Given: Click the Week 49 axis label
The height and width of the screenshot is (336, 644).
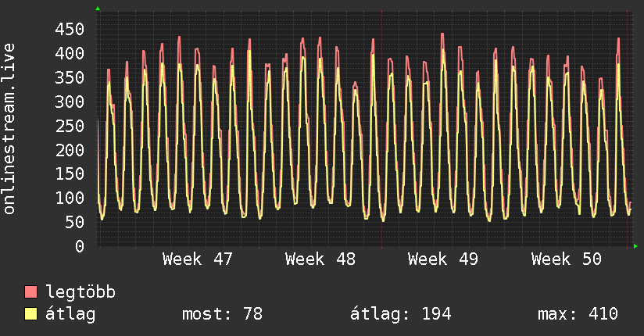Looking at the screenshot, I should 443,259.
